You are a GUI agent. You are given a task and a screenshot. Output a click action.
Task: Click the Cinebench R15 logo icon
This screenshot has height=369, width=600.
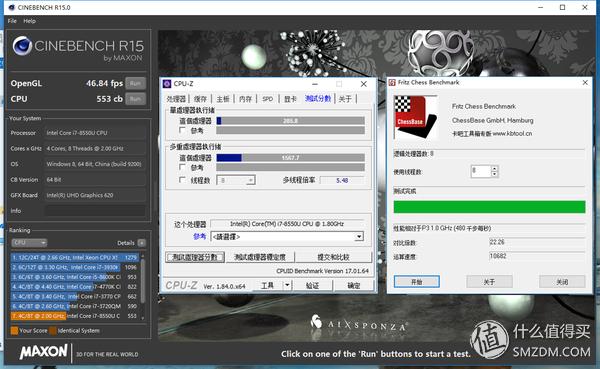click(22, 46)
